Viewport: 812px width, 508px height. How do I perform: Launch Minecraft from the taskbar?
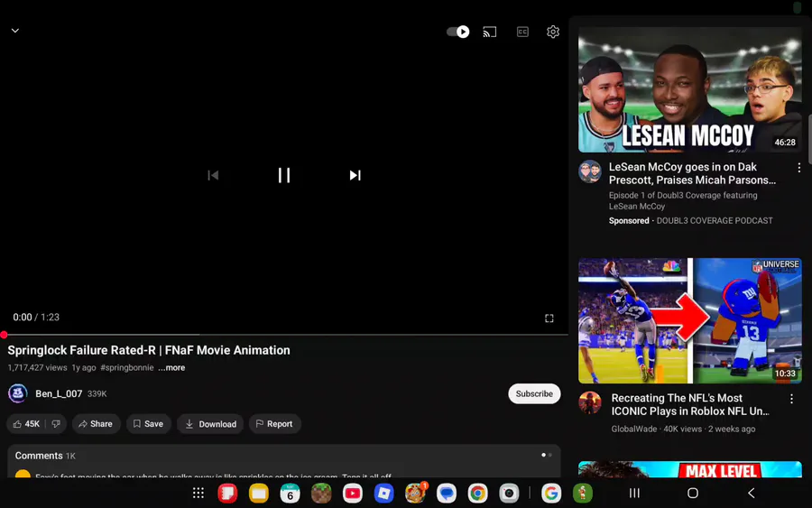pos(321,493)
